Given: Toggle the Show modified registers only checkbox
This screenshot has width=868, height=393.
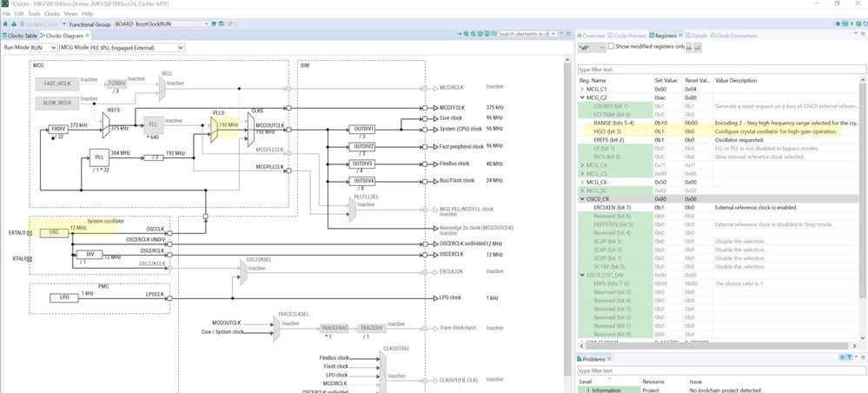Looking at the screenshot, I should click(611, 47).
